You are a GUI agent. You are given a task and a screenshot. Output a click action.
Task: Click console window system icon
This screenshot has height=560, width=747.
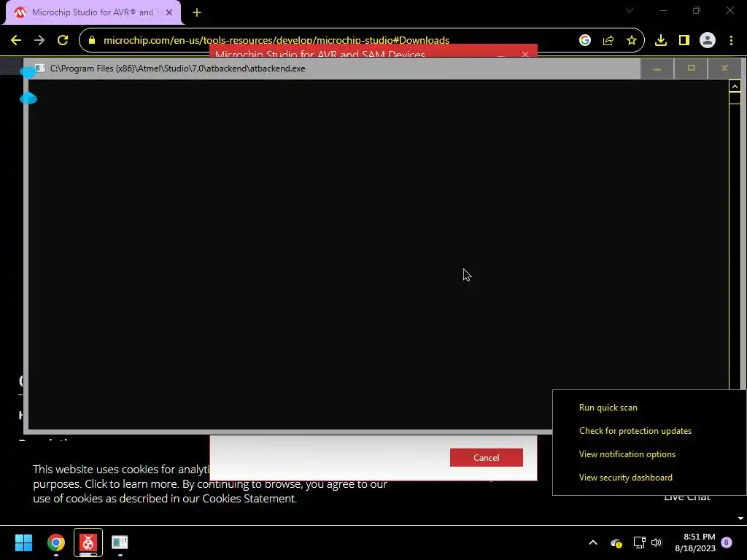[40, 68]
